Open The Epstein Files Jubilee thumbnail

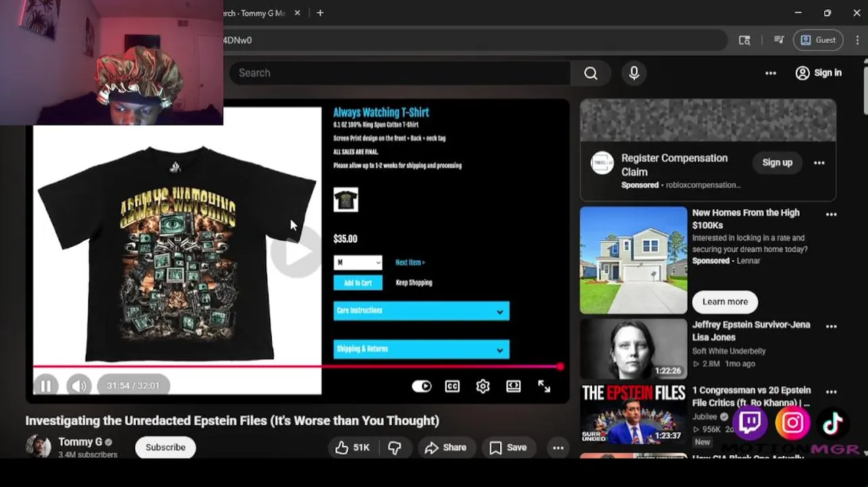pos(633,415)
